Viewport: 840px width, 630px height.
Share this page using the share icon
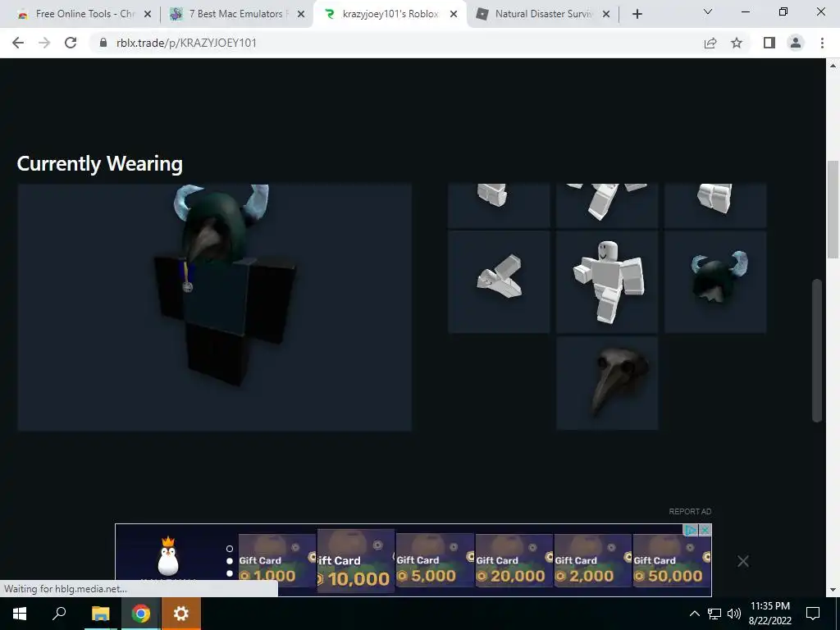tap(710, 43)
